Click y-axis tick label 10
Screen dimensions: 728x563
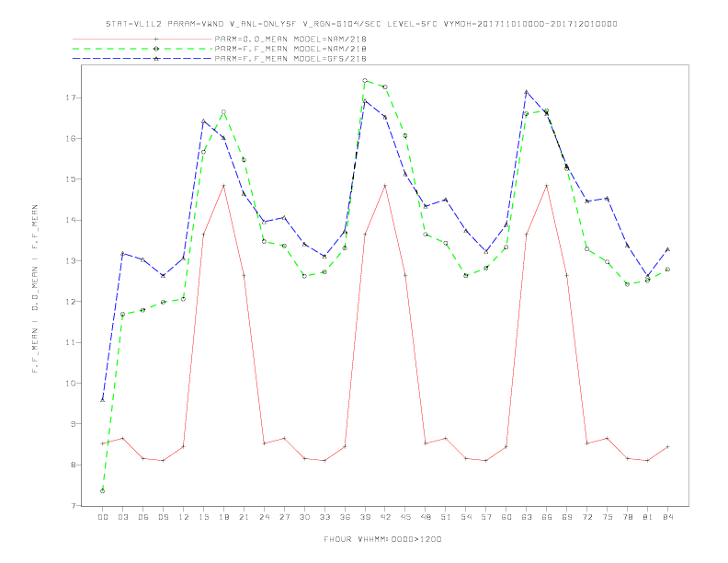coord(71,384)
